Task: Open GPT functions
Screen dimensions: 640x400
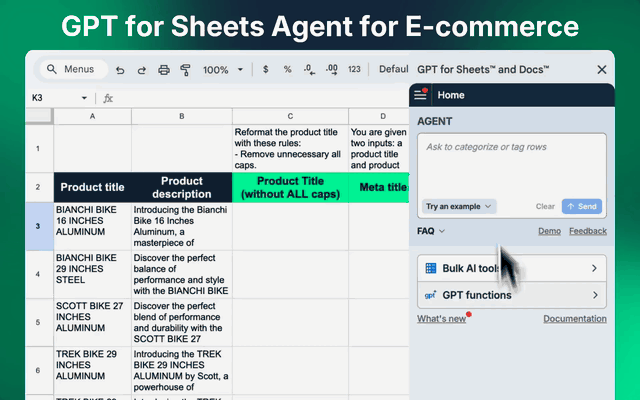Action: pos(511,295)
